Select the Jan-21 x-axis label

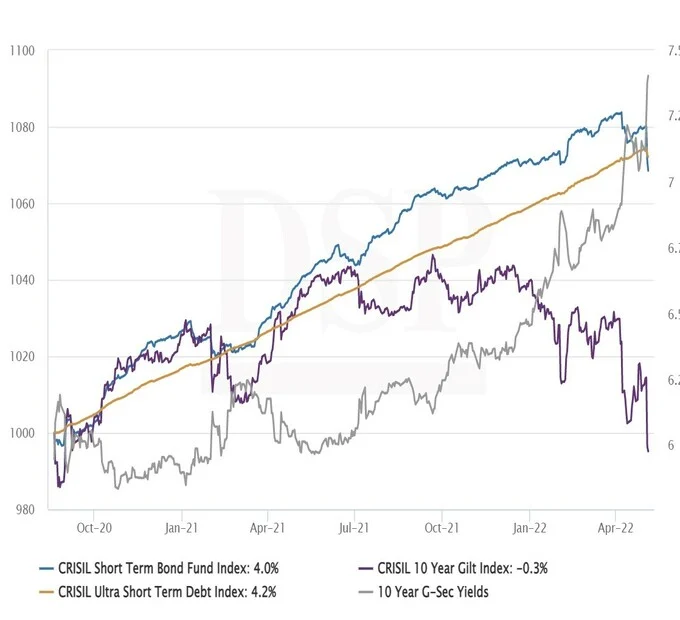[180, 524]
